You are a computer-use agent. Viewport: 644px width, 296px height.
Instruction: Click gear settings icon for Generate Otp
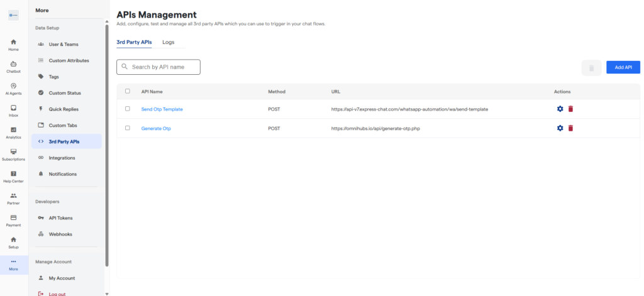tap(560, 128)
